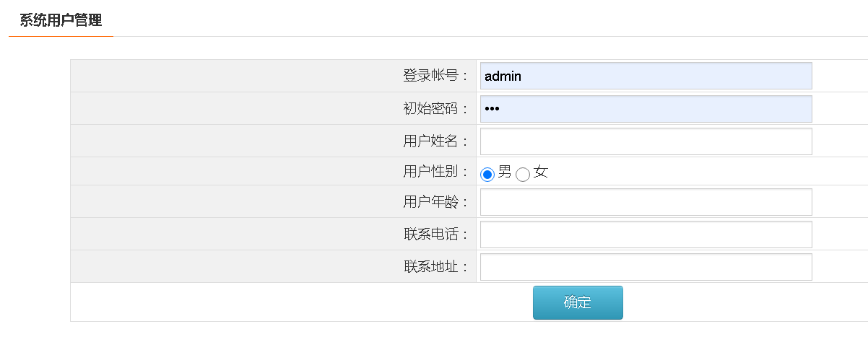Select the 男 radio button
Screen dimensions: 868x342
(x=487, y=174)
